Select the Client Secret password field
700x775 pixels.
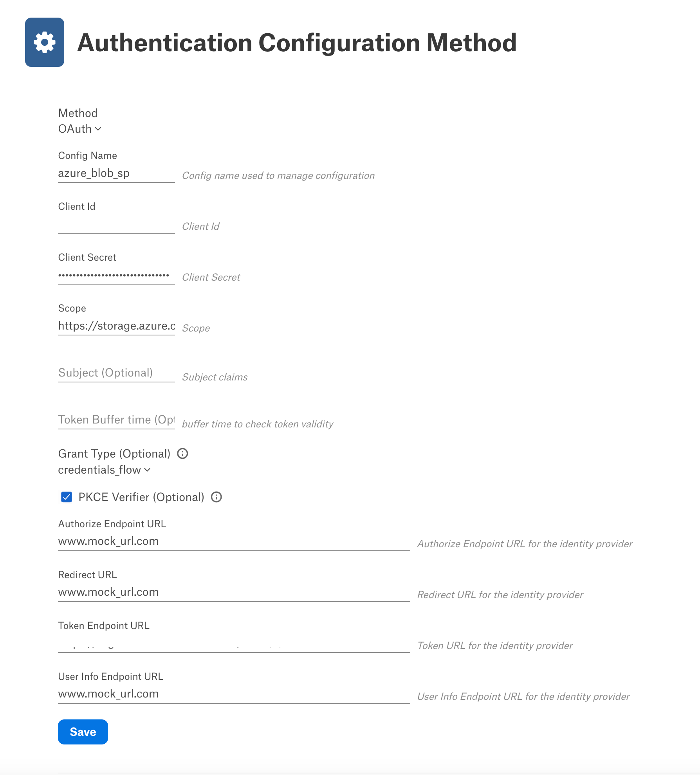[116, 275]
